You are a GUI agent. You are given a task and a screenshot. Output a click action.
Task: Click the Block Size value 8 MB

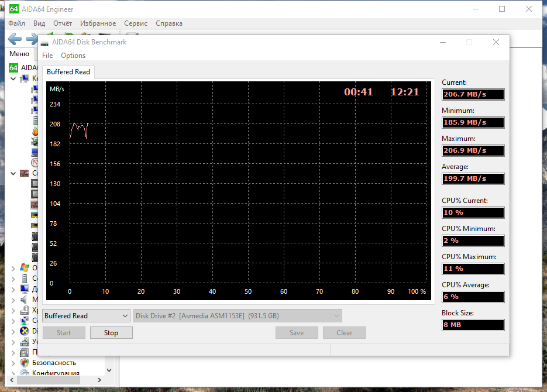pos(473,325)
